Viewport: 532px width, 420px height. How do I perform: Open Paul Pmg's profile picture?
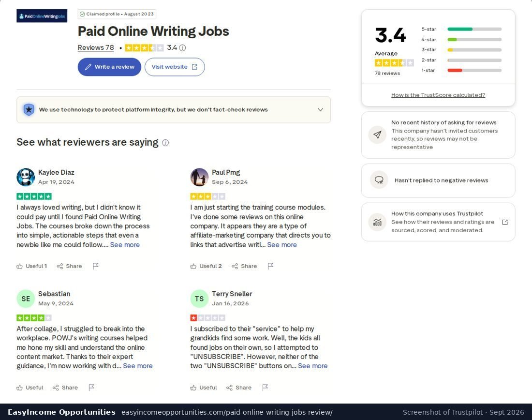click(199, 177)
